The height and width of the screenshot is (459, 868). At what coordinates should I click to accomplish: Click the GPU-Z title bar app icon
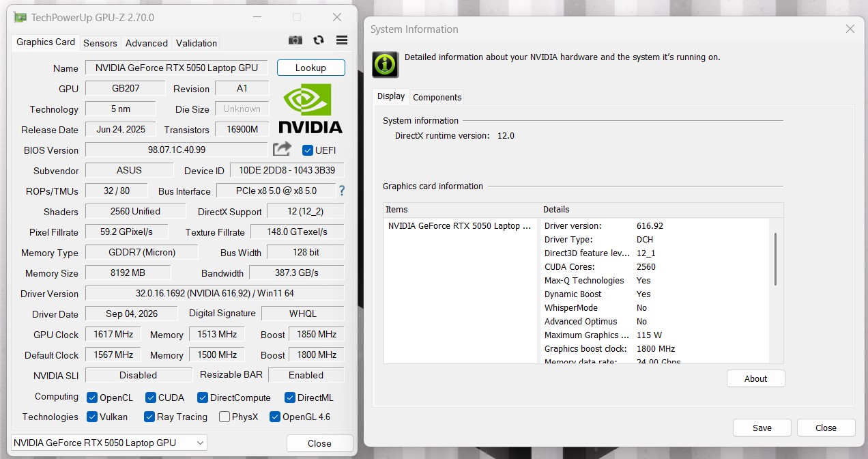[x=20, y=17]
